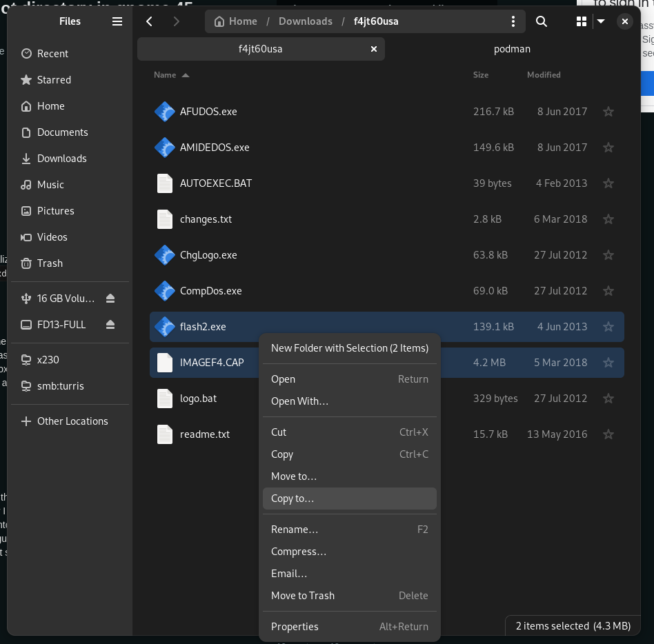Open Downloads in sidebar

tap(70, 159)
